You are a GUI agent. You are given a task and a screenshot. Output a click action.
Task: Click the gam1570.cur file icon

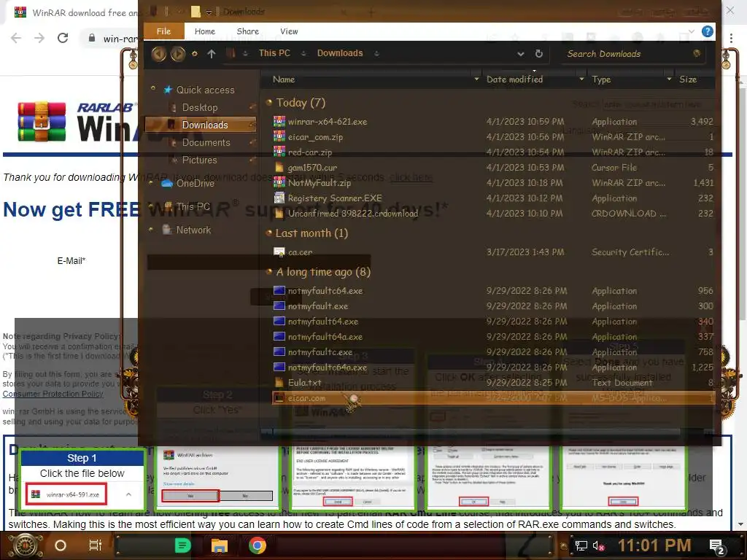[x=279, y=168]
